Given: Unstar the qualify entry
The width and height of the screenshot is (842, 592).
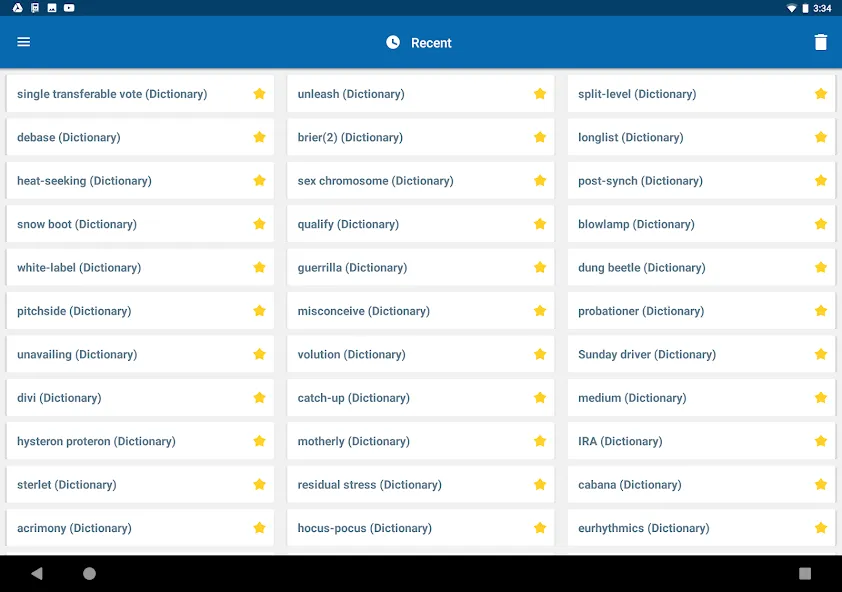Looking at the screenshot, I should (540, 224).
